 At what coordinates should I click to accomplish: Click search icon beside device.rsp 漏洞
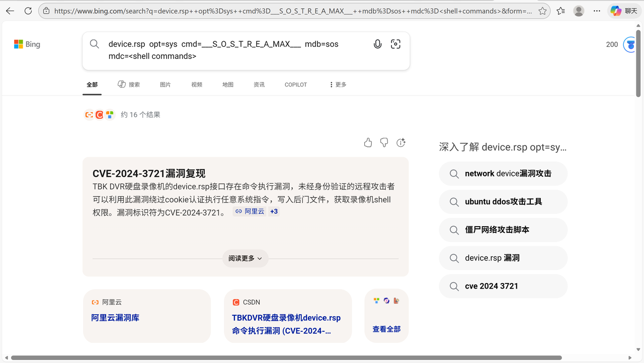coord(454,258)
